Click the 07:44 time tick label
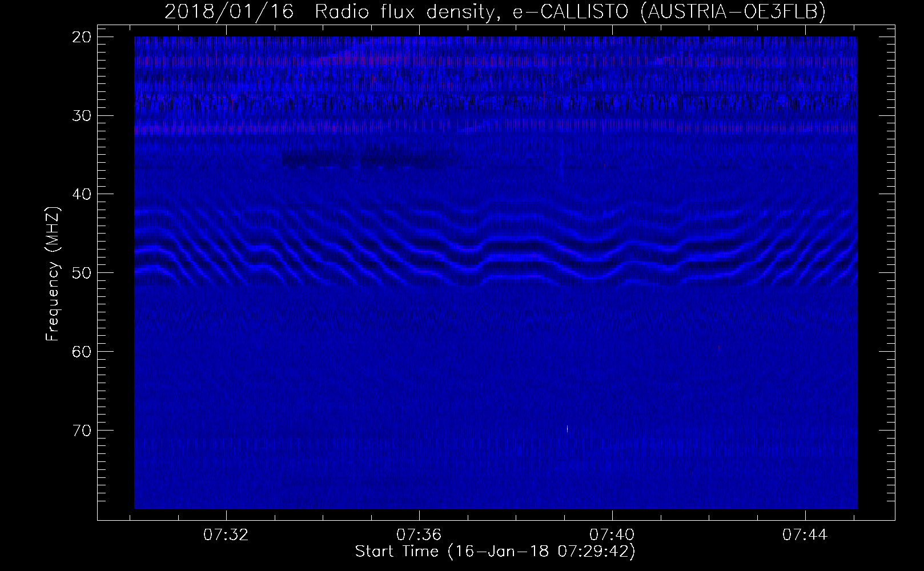The height and width of the screenshot is (571, 924). [805, 536]
